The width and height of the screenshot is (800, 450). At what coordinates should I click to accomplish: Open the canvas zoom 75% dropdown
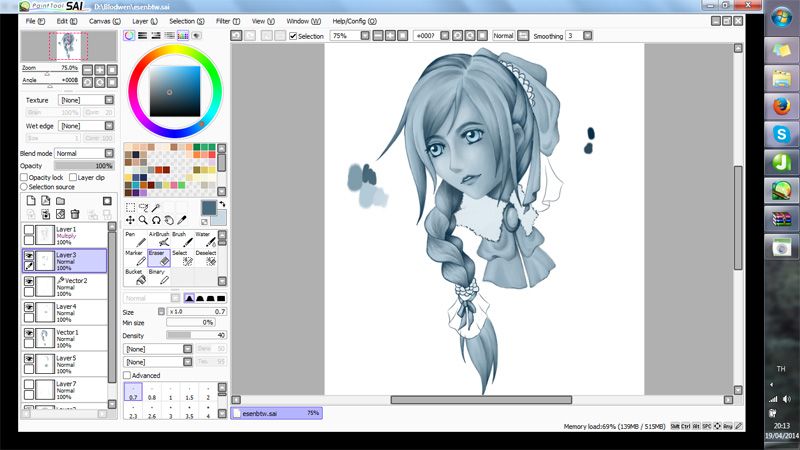click(x=365, y=36)
